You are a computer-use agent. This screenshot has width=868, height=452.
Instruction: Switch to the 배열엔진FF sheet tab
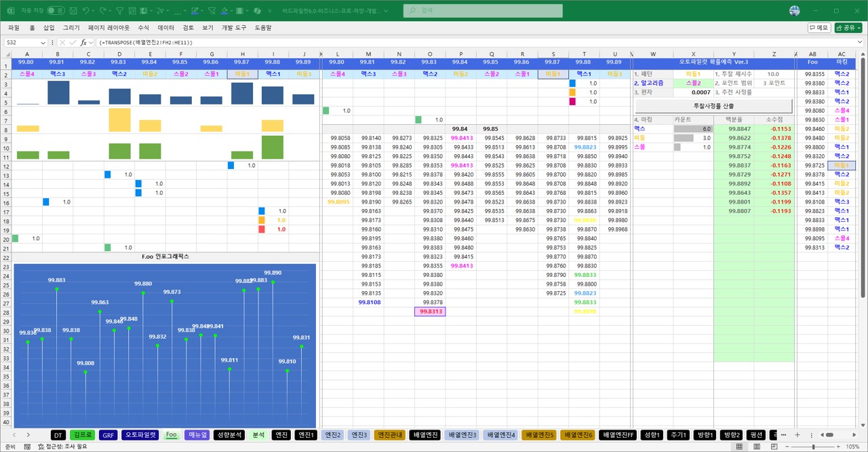coord(618,435)
